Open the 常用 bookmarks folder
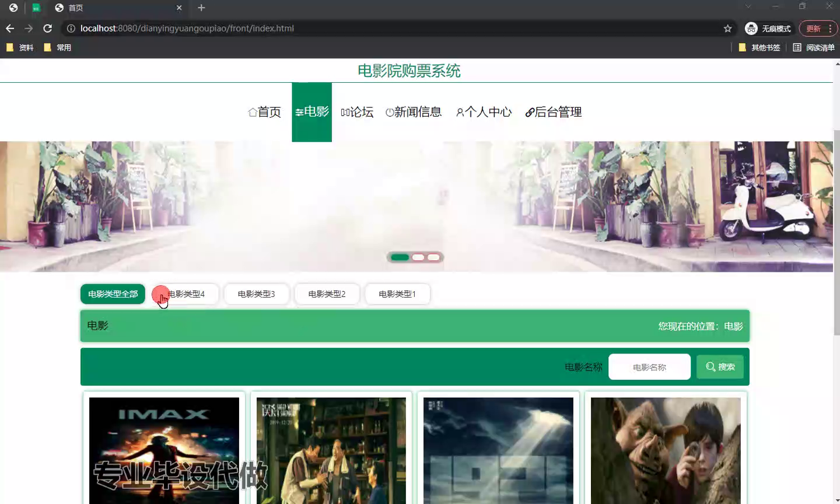This screenshot has width=840, height=504. pos(57,47)
